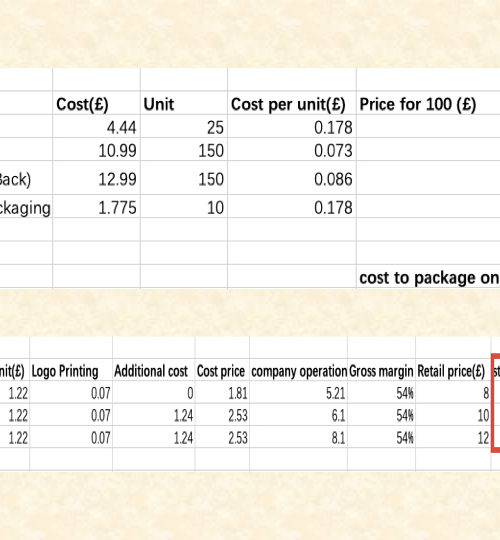Select the company operation value 5.21
Screen dimensions: 500x540
(299, 393)
